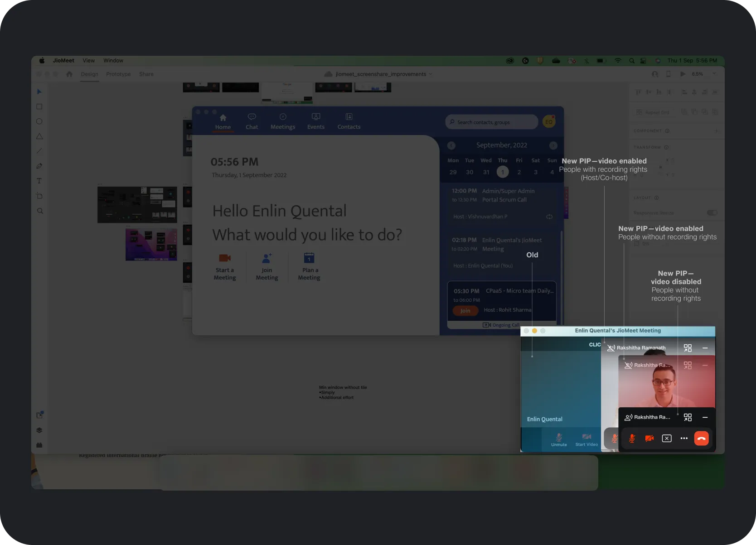Viewport: 756px width, 545px height.
Task: Open macOS Control Center icon
Action: [643, 60]
